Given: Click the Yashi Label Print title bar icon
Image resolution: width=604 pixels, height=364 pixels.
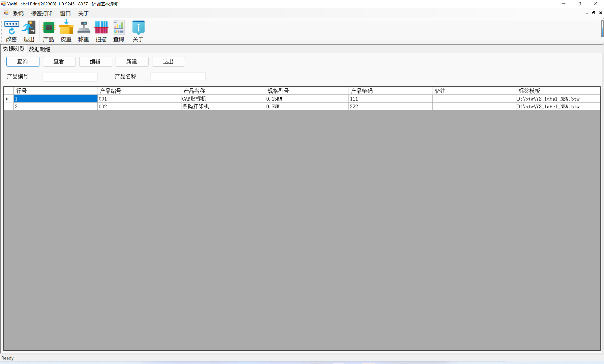Looking at the screenshot, I should [3, 4].
